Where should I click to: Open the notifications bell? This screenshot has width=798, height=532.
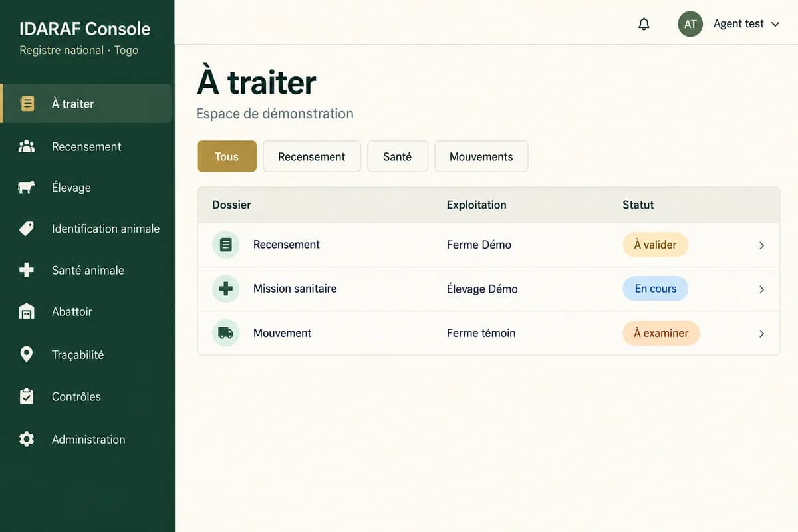click(x=644, y=24)
